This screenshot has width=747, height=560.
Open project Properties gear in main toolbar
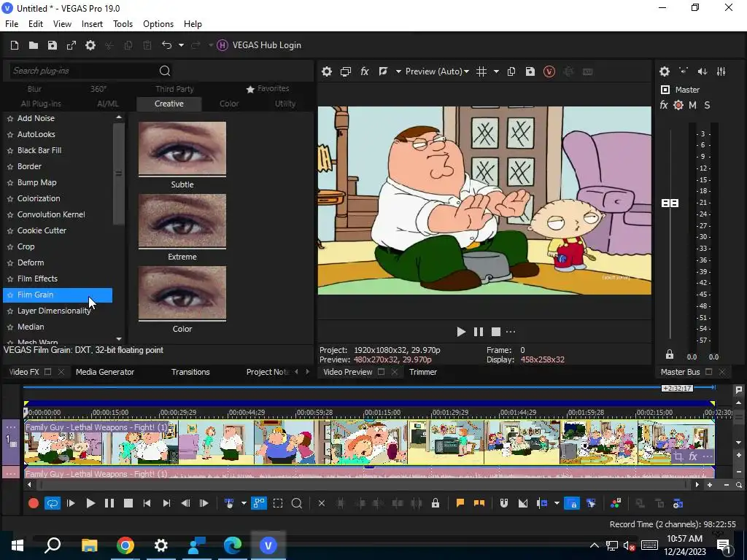90,45
